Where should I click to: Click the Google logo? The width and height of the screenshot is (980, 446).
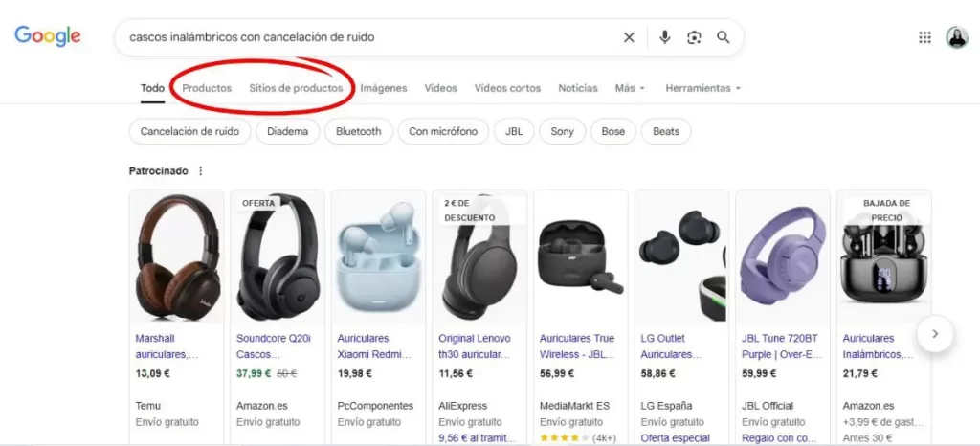[47, 36]
